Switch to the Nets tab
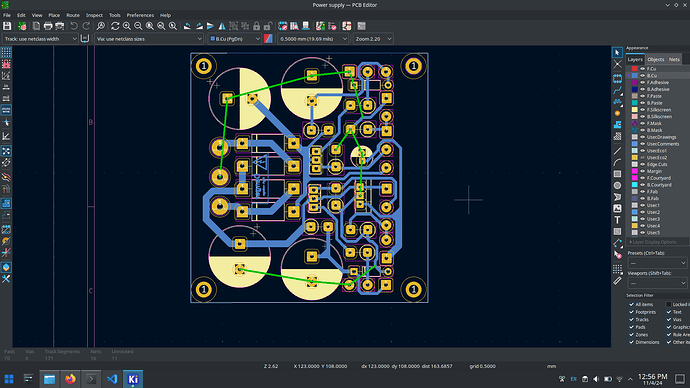The width and height of the screenshot is (690, 388). point(674,59)
